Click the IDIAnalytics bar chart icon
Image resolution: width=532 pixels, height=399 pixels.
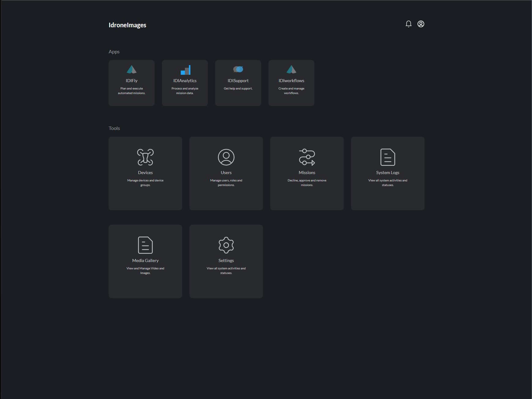[x=185, y=70]
